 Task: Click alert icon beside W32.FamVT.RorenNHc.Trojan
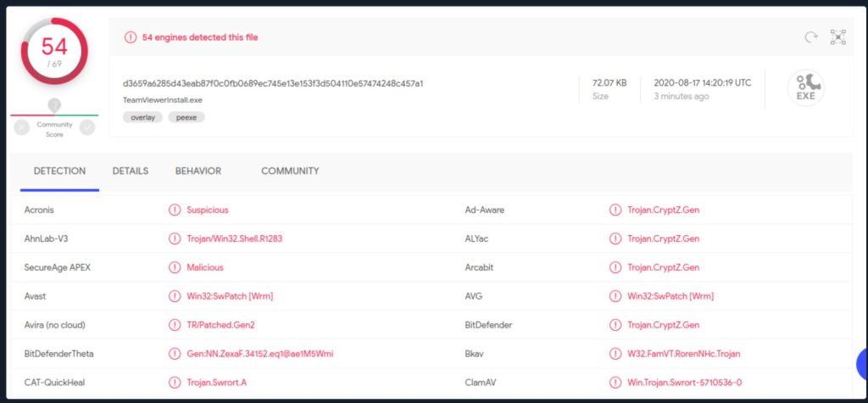click(x=615, y=354)
